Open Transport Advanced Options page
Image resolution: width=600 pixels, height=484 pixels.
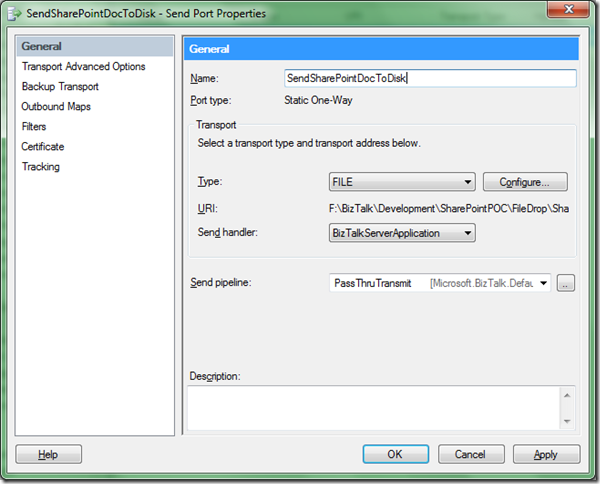point(83,67)
